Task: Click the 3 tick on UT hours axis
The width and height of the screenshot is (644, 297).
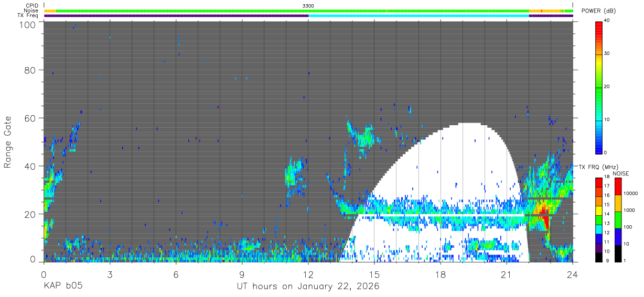Action: click(x=110, y=274)
